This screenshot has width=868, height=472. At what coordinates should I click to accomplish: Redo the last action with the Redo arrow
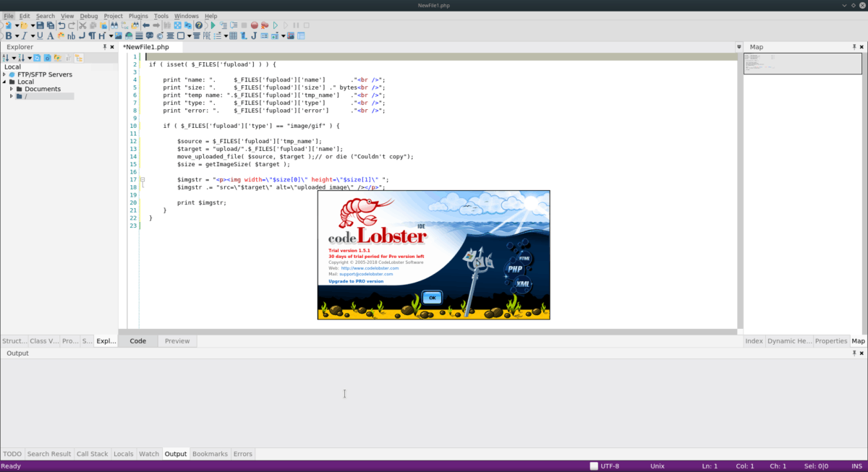tap(70, 25)
